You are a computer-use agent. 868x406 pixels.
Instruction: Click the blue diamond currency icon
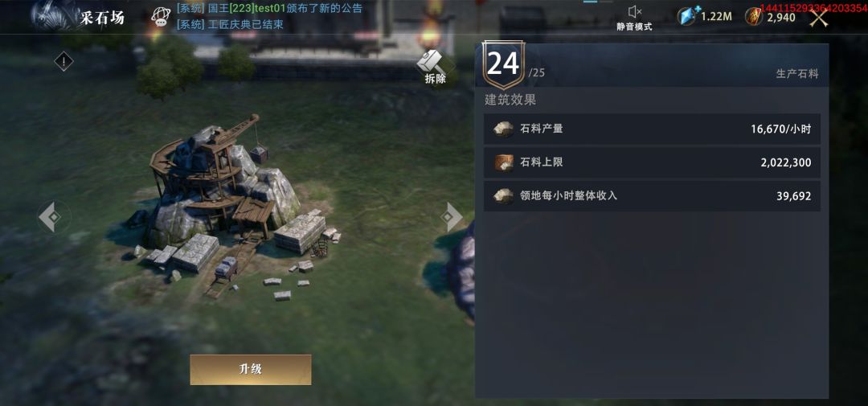(687, 16)
